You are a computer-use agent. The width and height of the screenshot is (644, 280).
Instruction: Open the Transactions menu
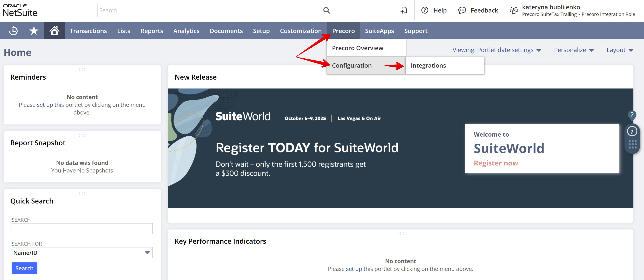coord(88,31)
